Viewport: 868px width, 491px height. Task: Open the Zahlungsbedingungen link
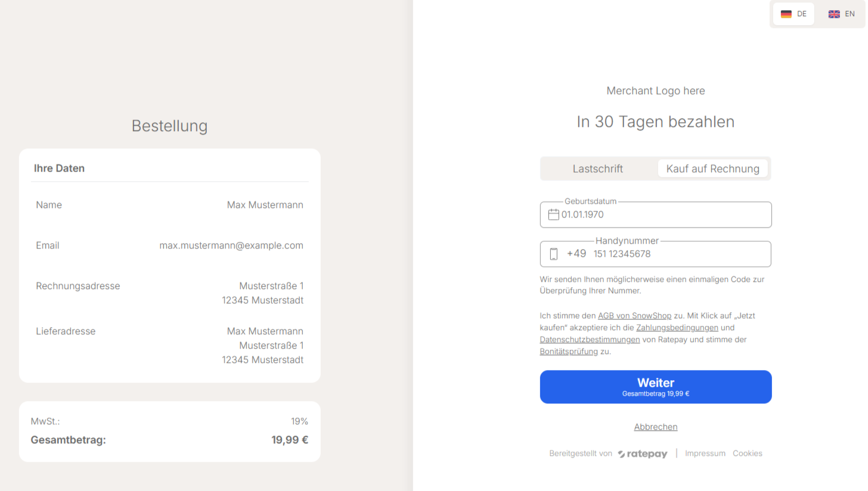coord(677,328)
